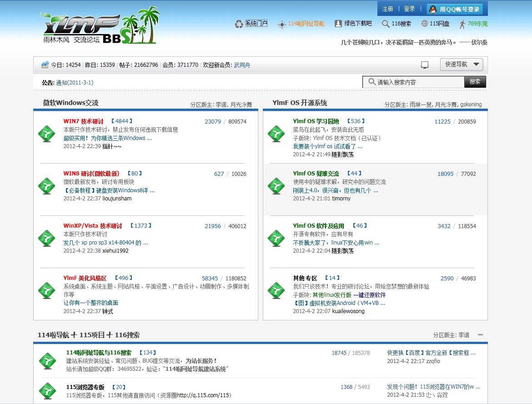Screen dimensions: 532x404
Task: Open the WIN7 技术研讨 forum icon
Action: click(46, 134)
